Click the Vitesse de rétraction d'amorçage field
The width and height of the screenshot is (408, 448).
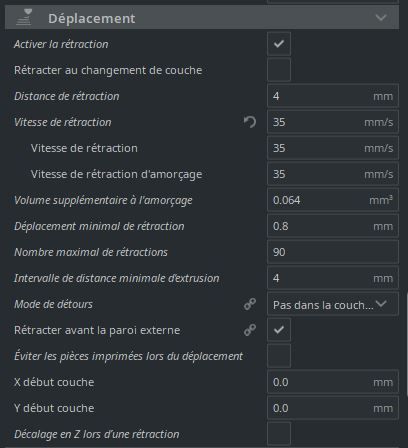333,174
